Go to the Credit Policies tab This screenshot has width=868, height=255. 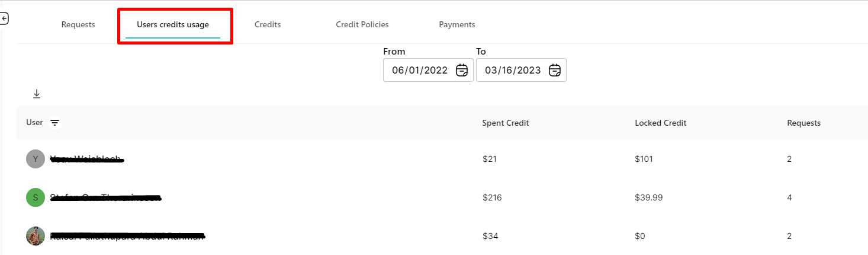[x=362, y=25]
